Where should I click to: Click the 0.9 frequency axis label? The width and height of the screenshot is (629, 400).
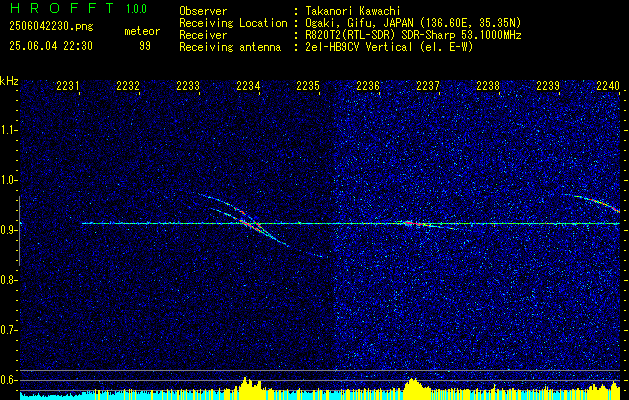pyautogui.click(x=9, y=230)
